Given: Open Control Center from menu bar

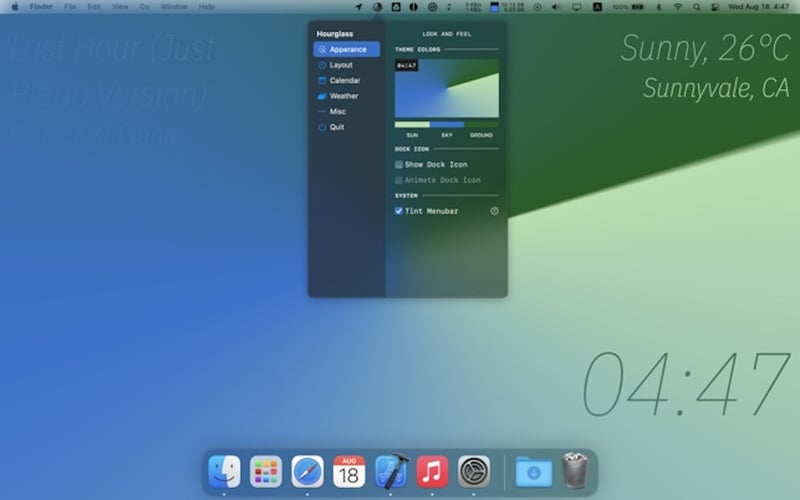Looking at the screenshot, I should pyautogui.click(x=715, y=7).
